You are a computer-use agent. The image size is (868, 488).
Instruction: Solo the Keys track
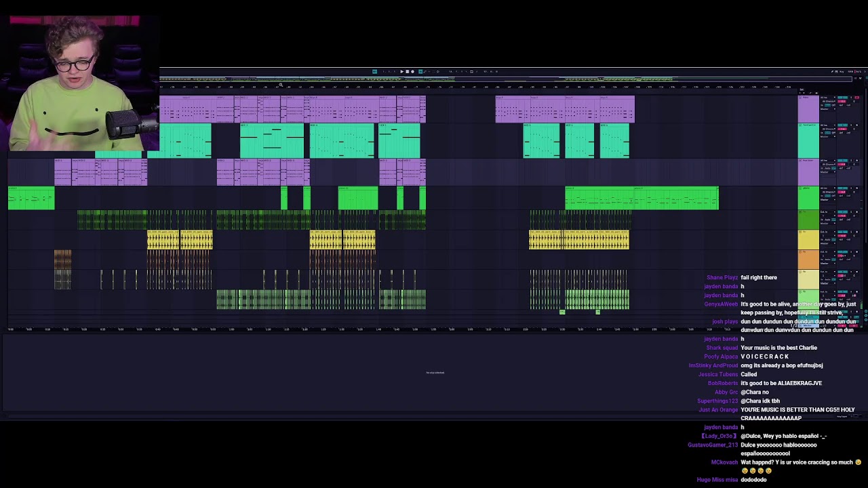pyautogui.click(x=851, y=98)
